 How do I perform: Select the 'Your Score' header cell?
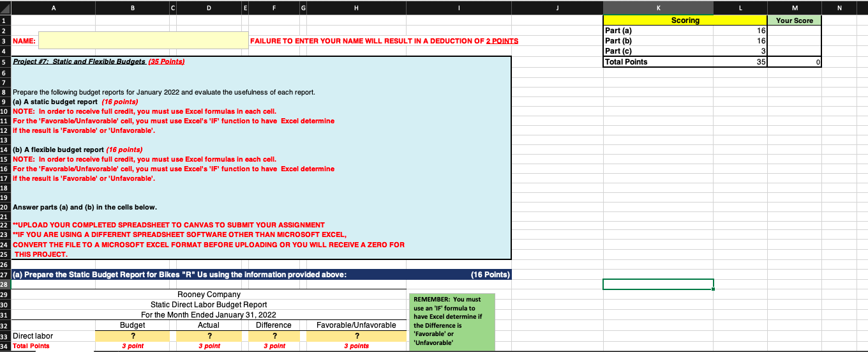[x=794, y=20]
